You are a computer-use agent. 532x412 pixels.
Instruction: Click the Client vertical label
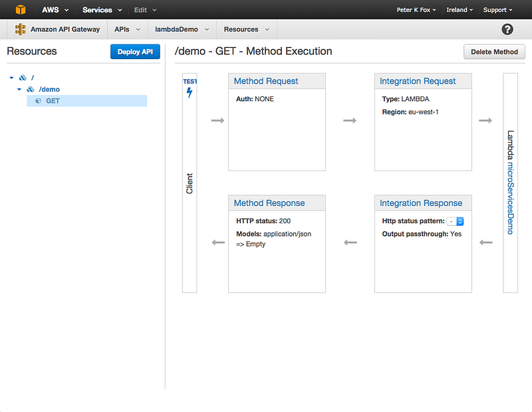click(x=190, y=183)
